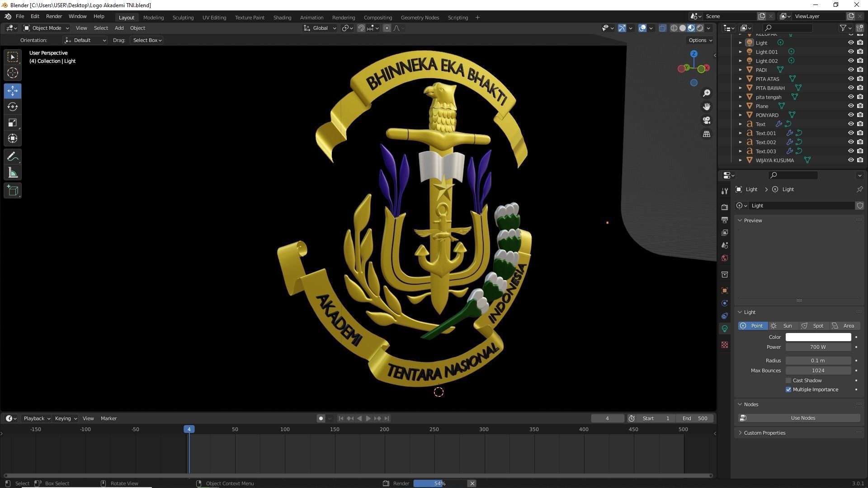Switch to rendered viewport shading

(700, 28)
